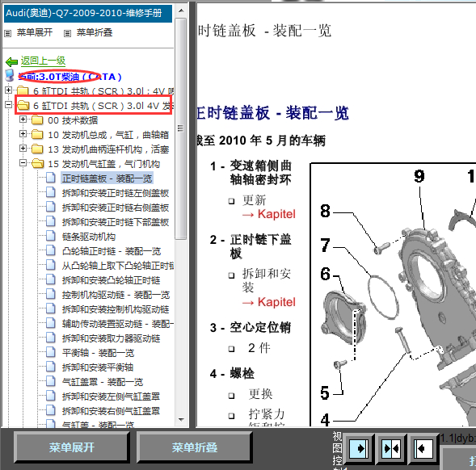
Task: Click the center-split view control button
Action: [391, 448]
